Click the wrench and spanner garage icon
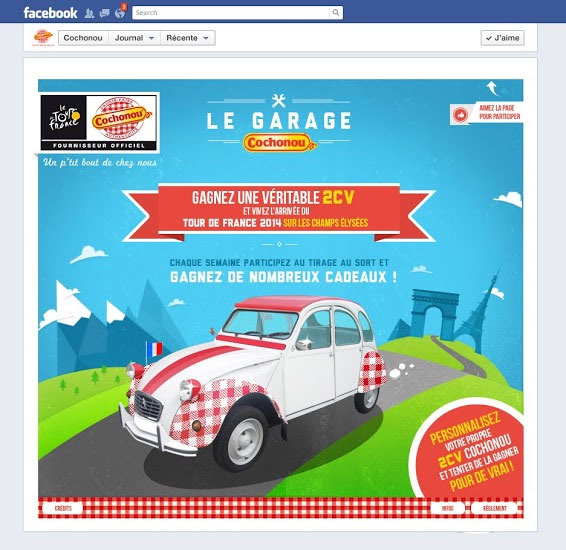Image resolution: width=566 pixels, height=550 pixels. pos(279,101)
